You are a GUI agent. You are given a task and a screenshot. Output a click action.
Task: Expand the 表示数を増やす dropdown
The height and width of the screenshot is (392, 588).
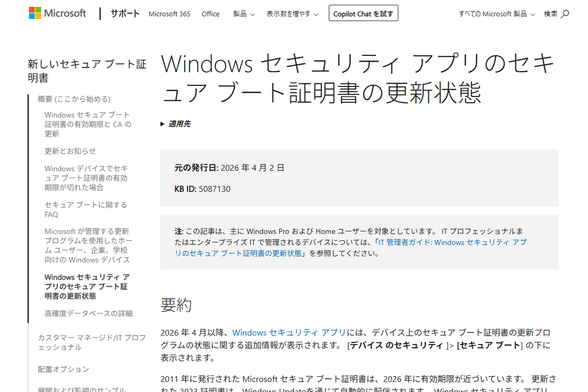coord(292,14)
